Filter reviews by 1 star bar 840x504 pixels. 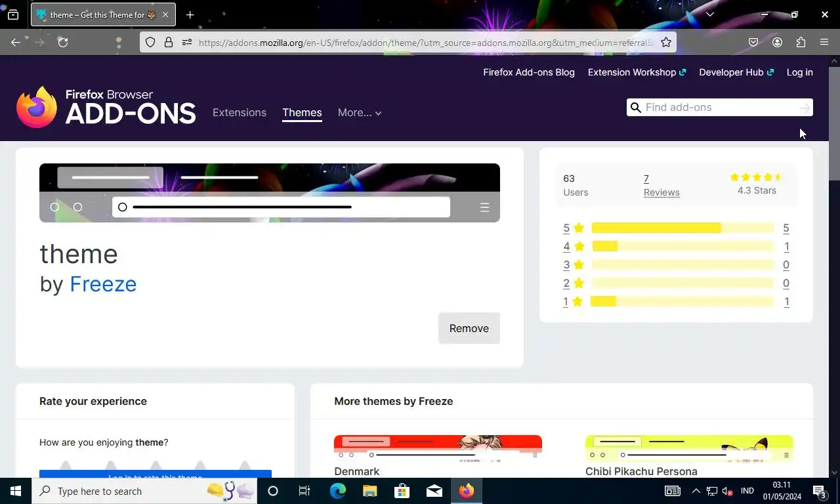click(x=682, y=301)
